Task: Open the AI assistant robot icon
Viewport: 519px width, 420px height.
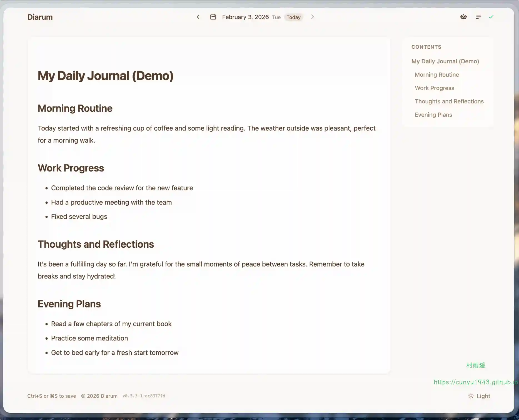Action: click(x=463, y=17)
